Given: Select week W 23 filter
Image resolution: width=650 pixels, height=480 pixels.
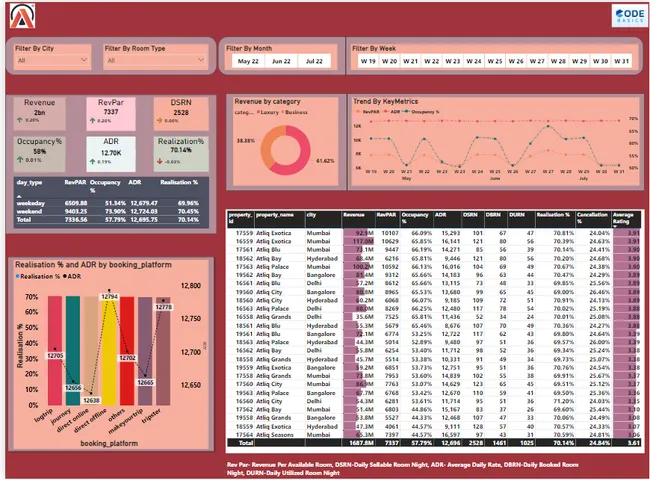Looking at the screenshot, I should click(x=453, y=61).
